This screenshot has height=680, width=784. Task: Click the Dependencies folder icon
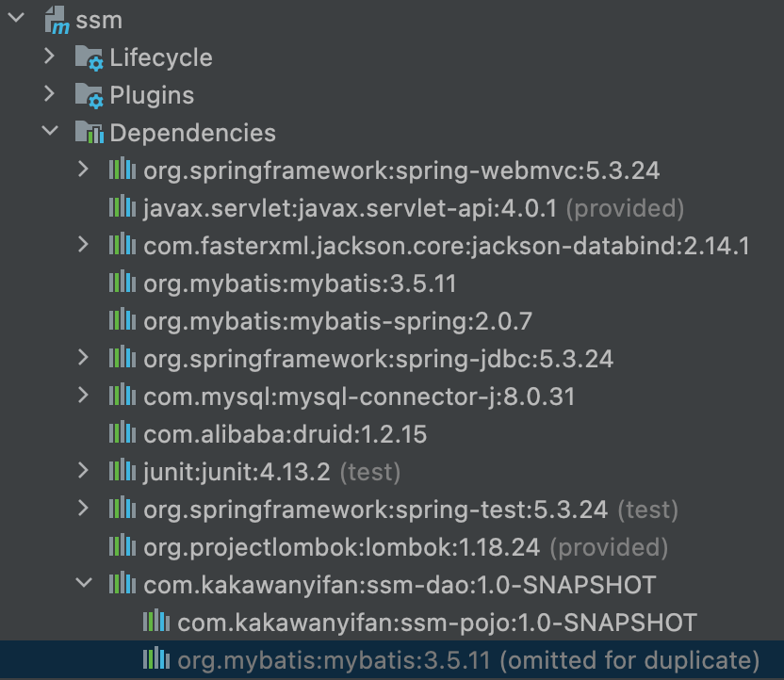(89, 133)
